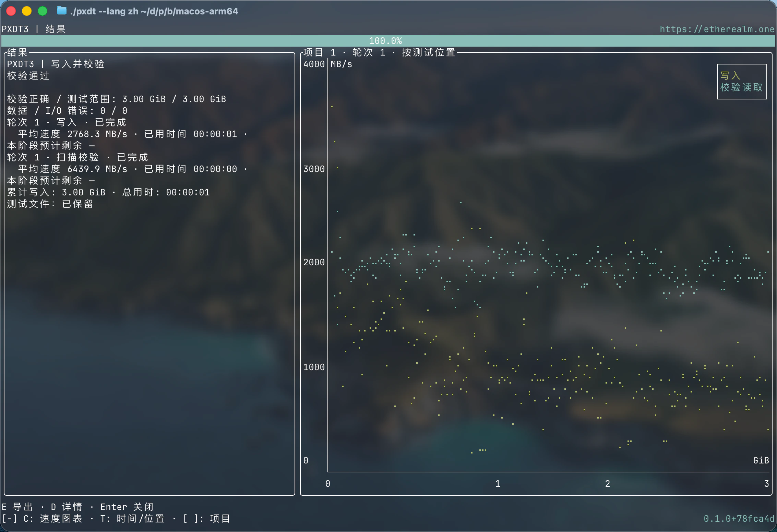Click the 'D 详情' details shortcut
The image size is (777, 532).
[x=67, y=507]
